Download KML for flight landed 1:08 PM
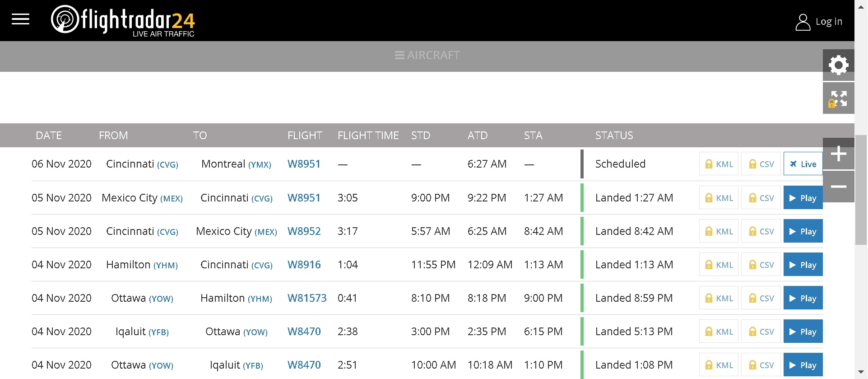This screenshot has height=379, width=868. [x=719, y=365]
